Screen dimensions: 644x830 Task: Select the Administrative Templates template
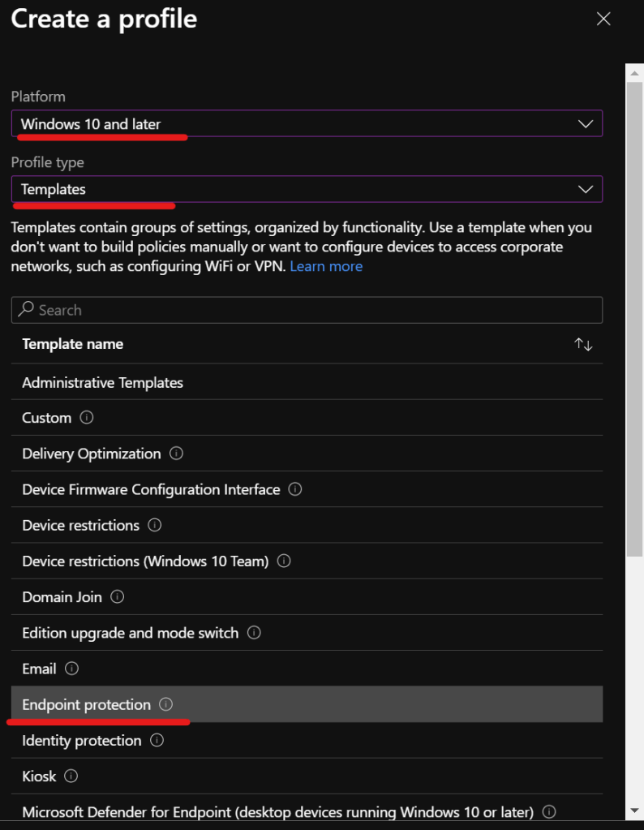click(x=103, y=382)
